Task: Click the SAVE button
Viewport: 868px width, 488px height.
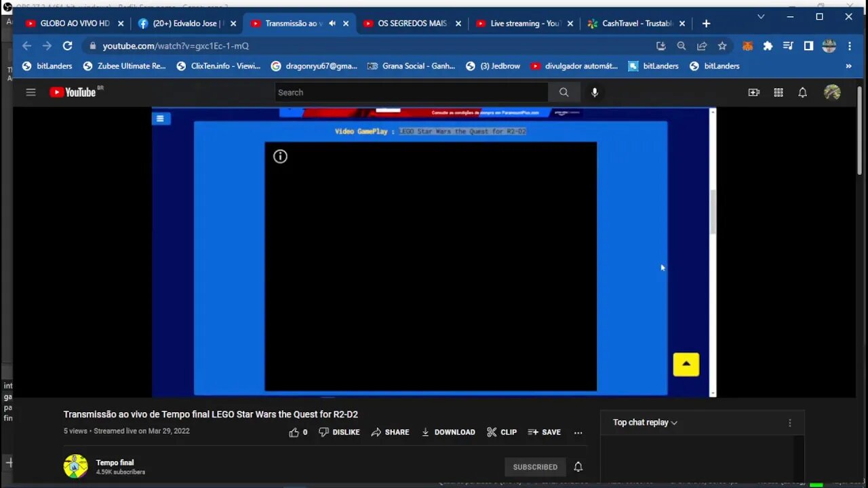Action: (x=544, y=432)
